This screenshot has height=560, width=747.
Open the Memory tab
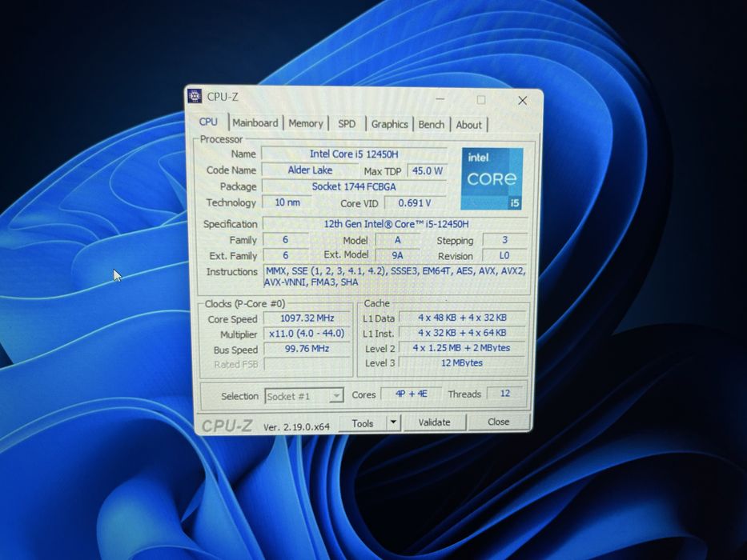tap(305, 124)
